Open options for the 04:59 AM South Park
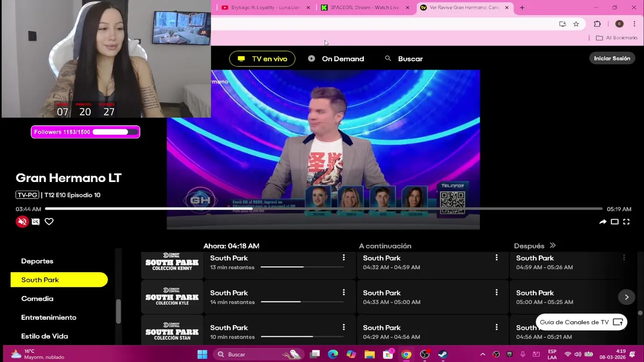Viewport: 644px width, 362px height. coord(624,258)
